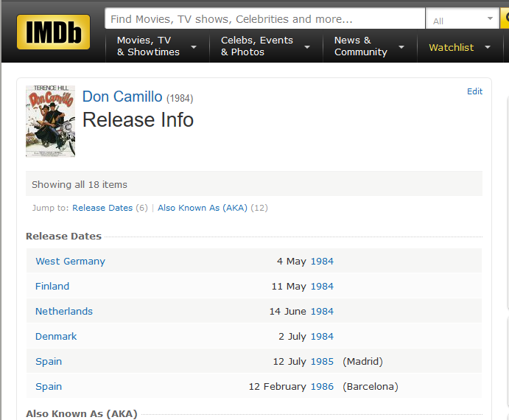
Task: Click the IMDb logo
Action: click(x=53, y=32)
